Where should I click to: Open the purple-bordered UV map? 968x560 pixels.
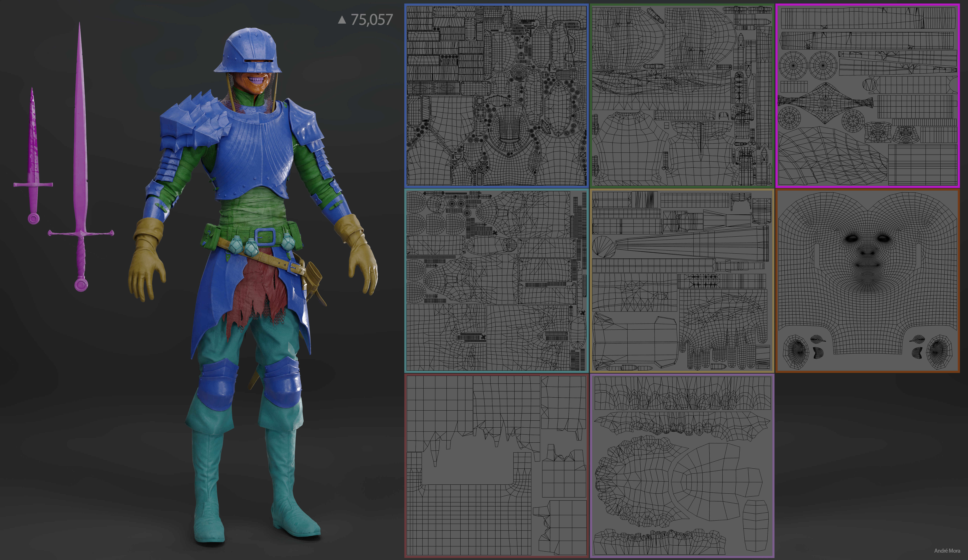[x=682, y=466]
